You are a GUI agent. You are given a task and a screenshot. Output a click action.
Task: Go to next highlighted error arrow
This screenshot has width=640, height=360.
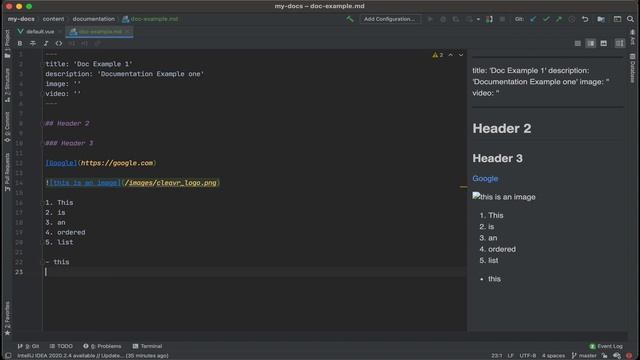click(461, 55)
